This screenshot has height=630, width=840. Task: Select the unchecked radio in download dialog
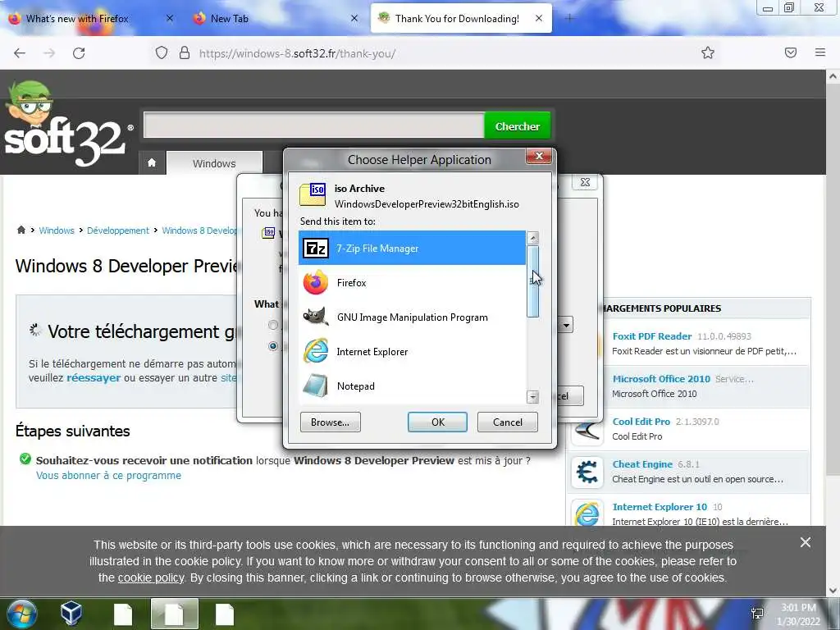click(x=272, y=325)
